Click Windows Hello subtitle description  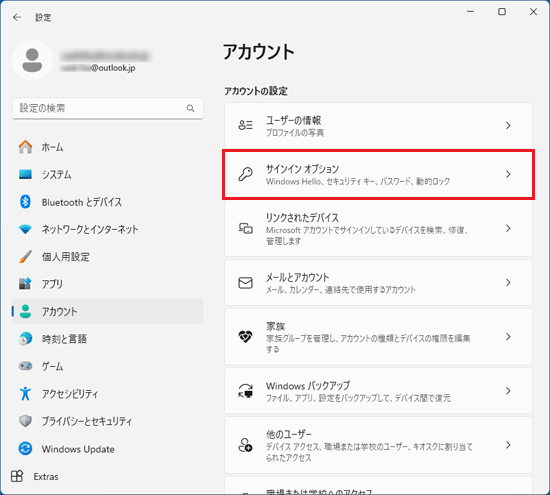point(358,181)
